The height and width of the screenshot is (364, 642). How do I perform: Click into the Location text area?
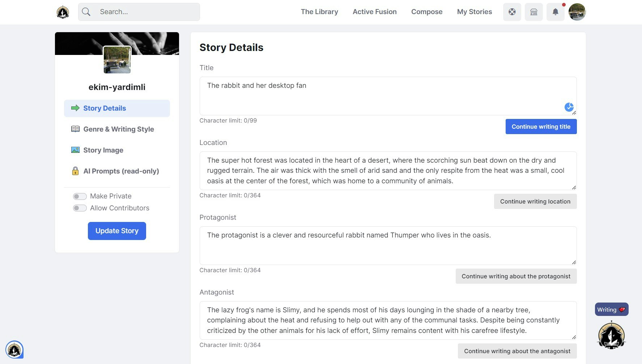[x=388, y=171]
